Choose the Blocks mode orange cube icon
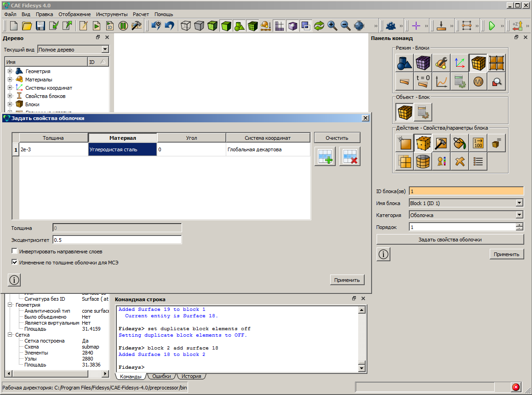The width and height of the screenshot is (532, 395). point(478,63)
